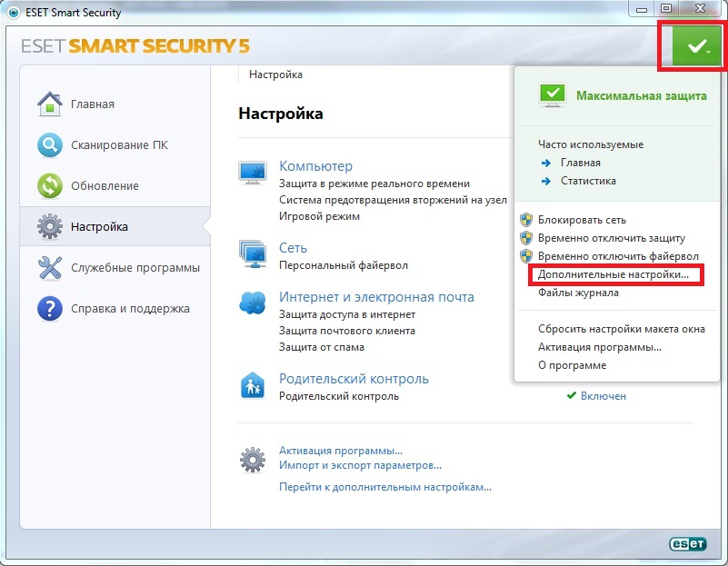Open the green checkmark status dropdown
The height and width of the screenshot is (566, 728).
(696, 46)
